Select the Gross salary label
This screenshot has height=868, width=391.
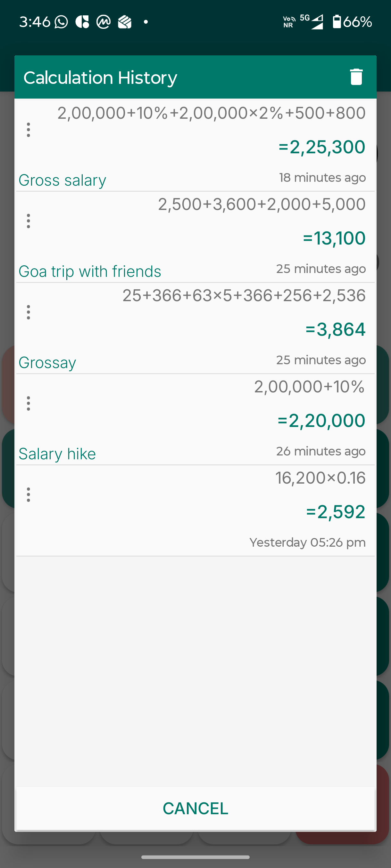click(x=62, y=180)
